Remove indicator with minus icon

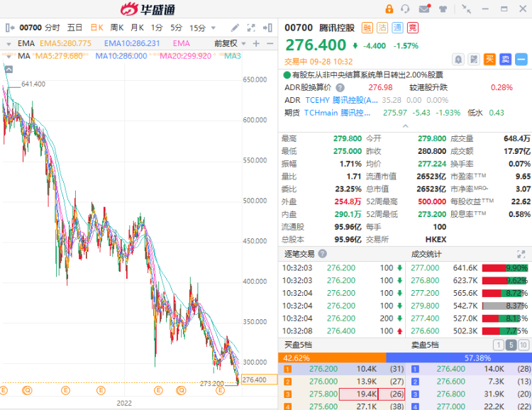[270, 43]
